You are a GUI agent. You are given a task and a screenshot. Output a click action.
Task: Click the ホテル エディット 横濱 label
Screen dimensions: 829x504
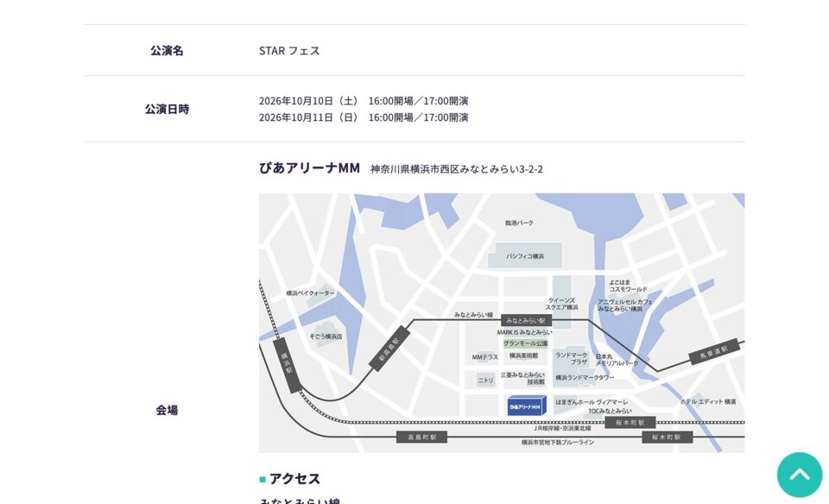pyautogui.click(x=708, y=401)
